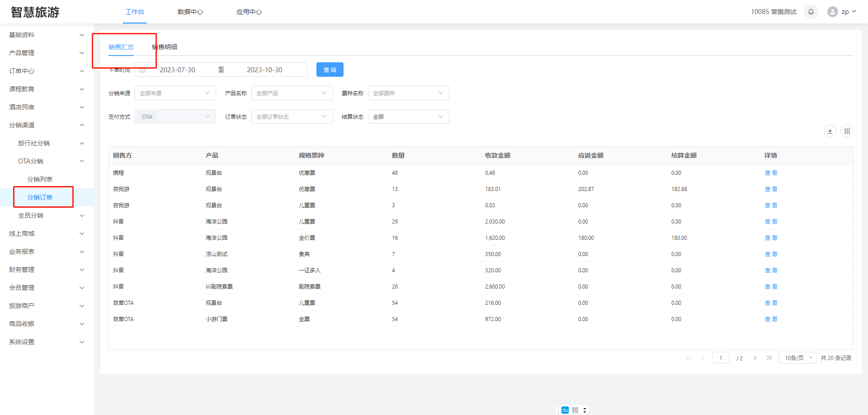Go to next page arrow
Screen dimensions: 868x415
[x=755, y=358]
